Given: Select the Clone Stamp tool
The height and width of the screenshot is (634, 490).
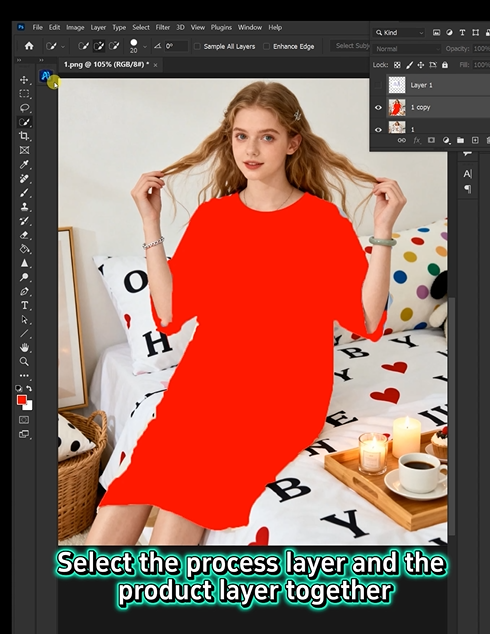Looking at the screenshot, I should coord(24,207).
